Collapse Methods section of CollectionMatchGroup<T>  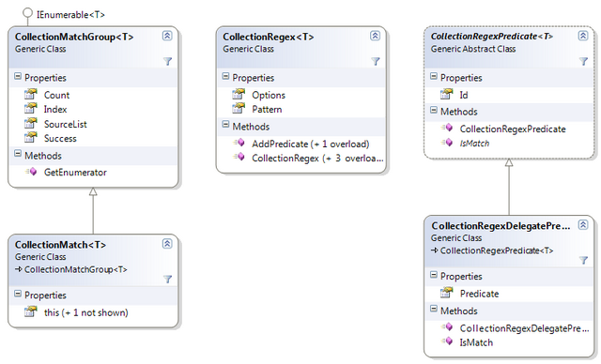click(x=18, y=154)
